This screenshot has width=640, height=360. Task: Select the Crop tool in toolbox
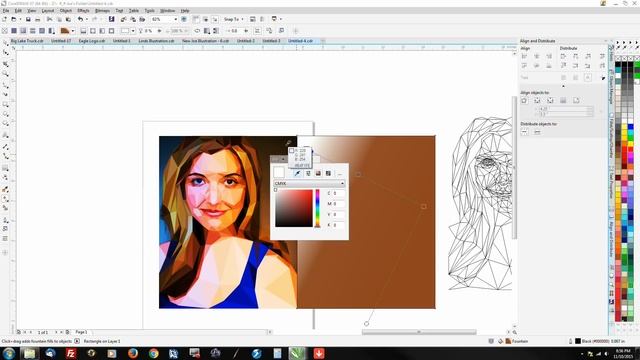point(5,64)
